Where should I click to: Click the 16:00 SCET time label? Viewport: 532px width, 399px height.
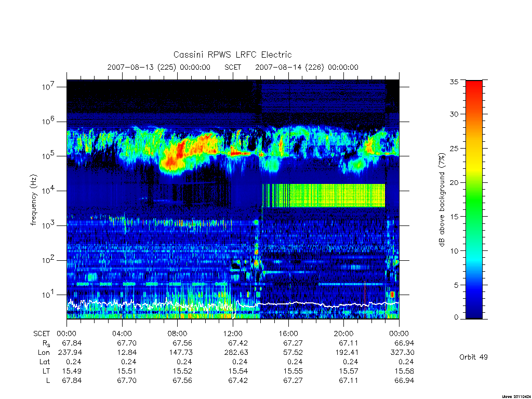pos(288,334)
